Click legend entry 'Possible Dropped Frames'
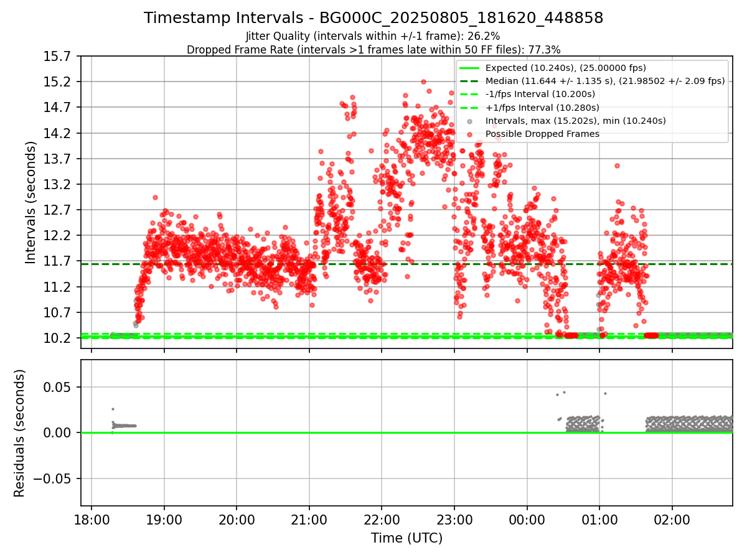 tap(542, 134)
